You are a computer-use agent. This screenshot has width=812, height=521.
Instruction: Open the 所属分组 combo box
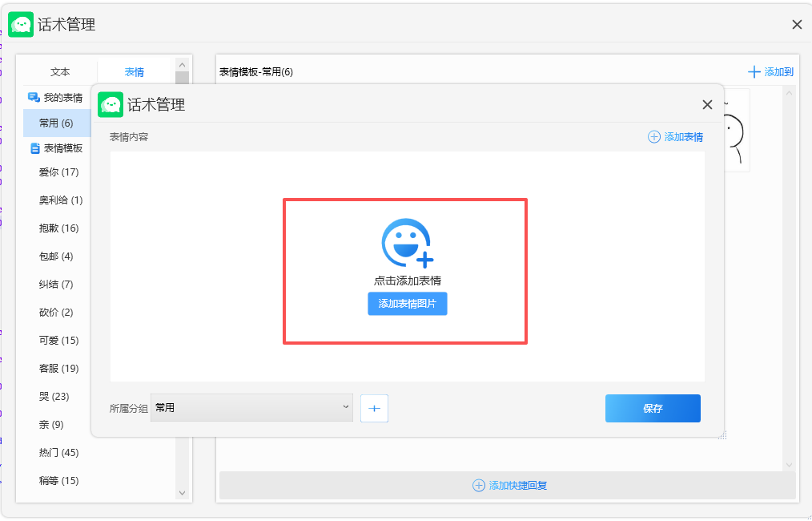click(251, 408)
